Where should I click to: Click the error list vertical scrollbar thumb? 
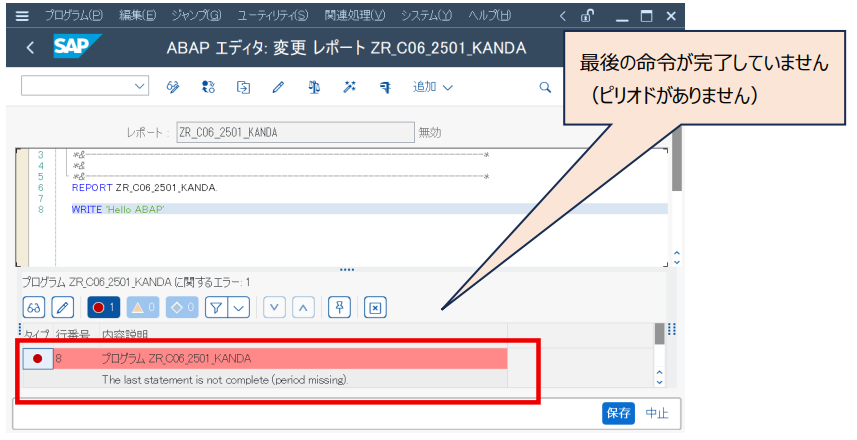pyautogui.click(x=660, y=333)
